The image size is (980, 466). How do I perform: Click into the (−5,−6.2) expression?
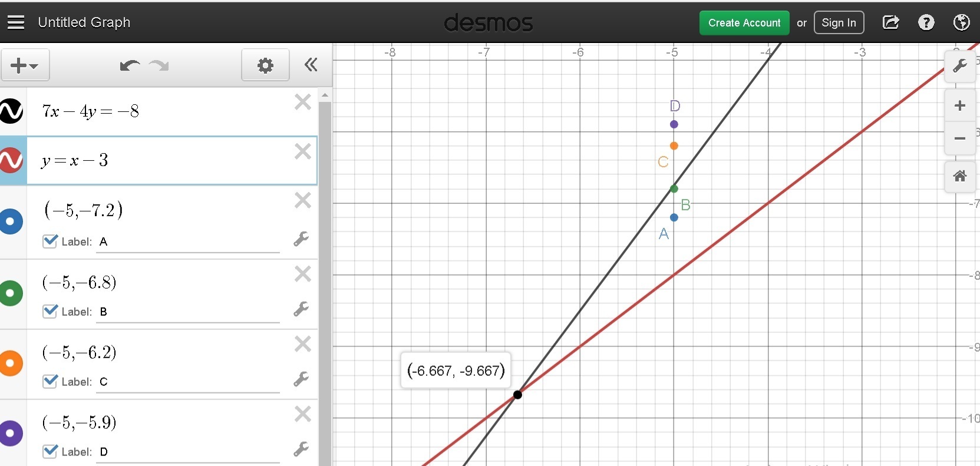[x=80, y=352]
